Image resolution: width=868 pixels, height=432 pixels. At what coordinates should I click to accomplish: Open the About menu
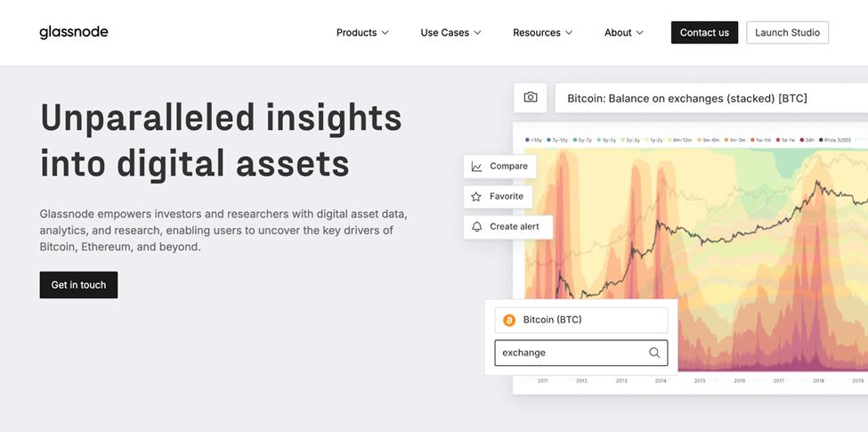click(623, 33)
